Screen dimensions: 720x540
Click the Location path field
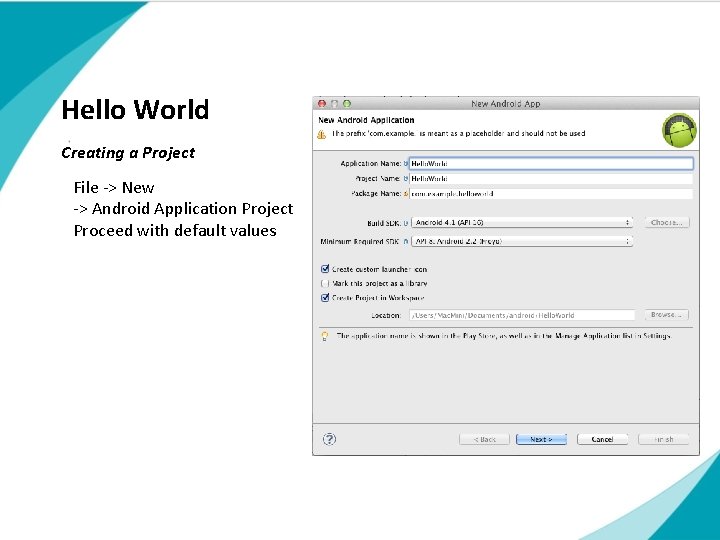(523, 315)
